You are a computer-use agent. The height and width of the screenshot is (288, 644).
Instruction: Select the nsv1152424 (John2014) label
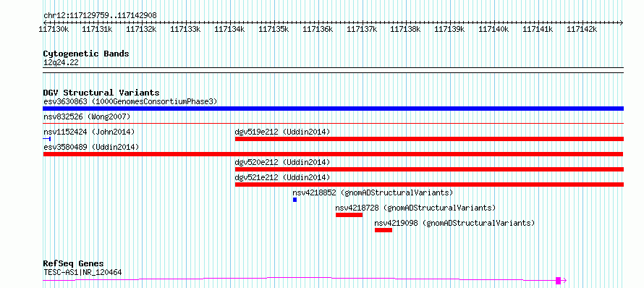click(89, 132)
